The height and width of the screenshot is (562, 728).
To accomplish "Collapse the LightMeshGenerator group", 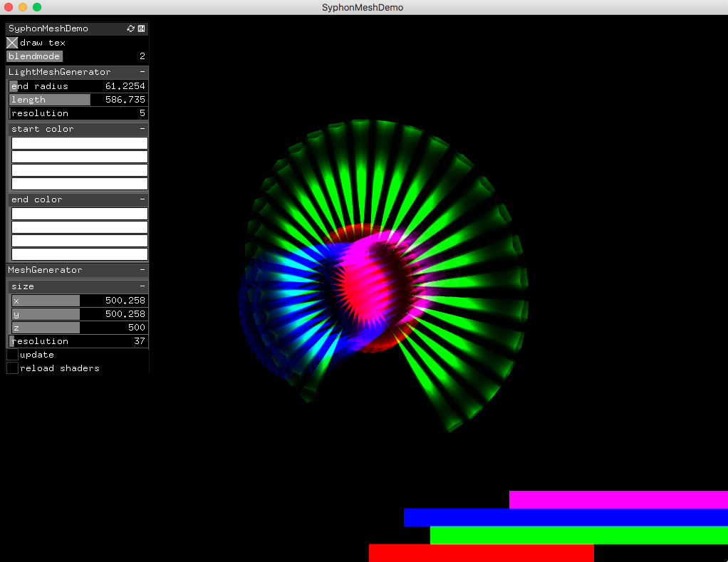I will (142, 72).
